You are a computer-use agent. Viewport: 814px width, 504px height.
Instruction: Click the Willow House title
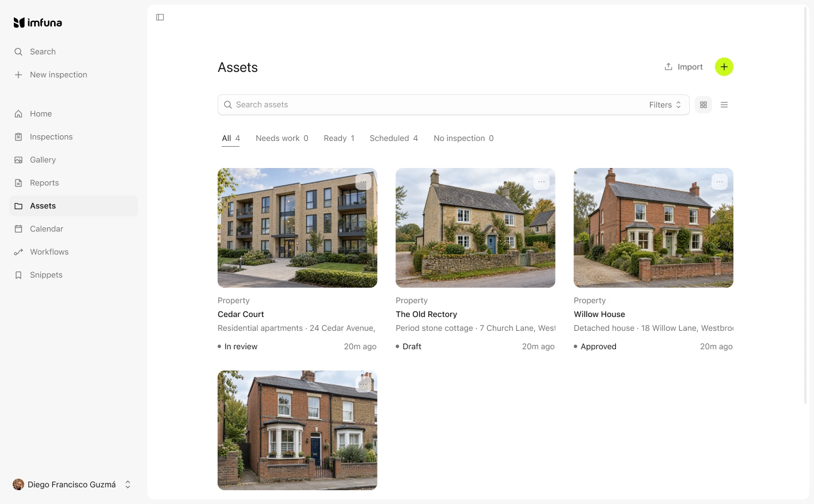pos(599,314)
